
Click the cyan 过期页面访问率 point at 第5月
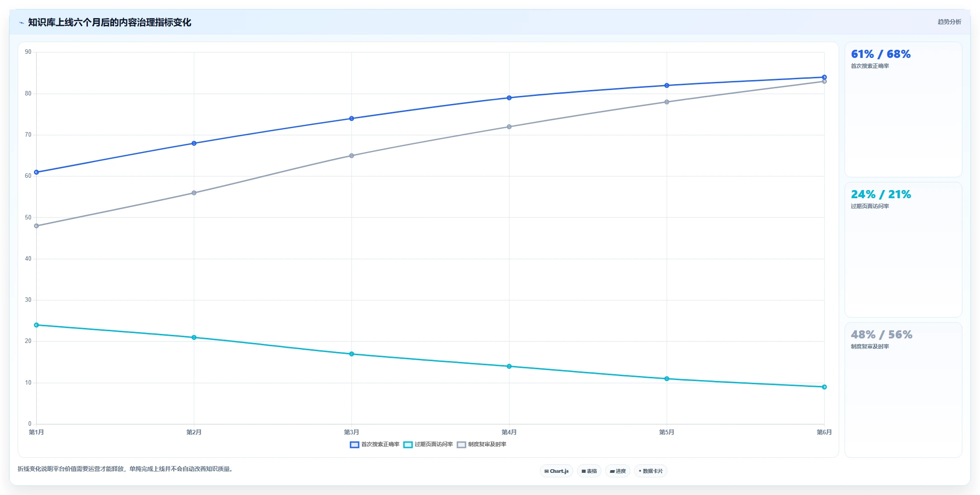[667, 379]
